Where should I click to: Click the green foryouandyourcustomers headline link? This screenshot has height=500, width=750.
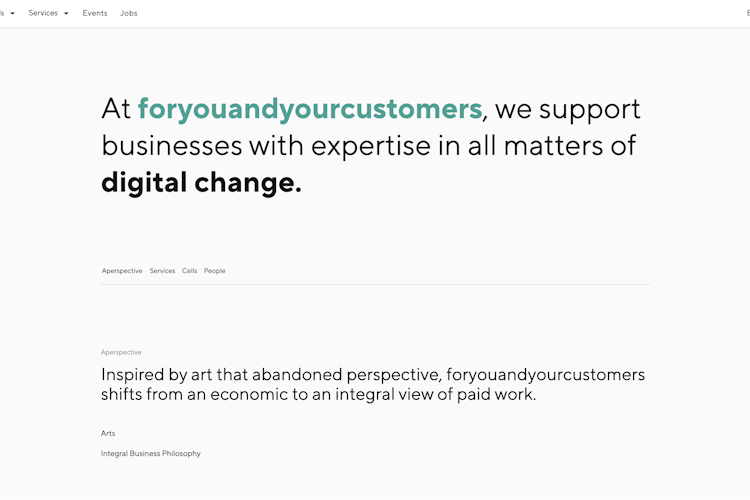(x=310, y=109)
